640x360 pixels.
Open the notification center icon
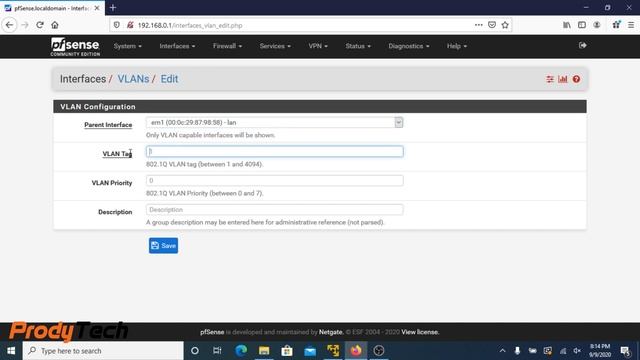tap(625, 351)
